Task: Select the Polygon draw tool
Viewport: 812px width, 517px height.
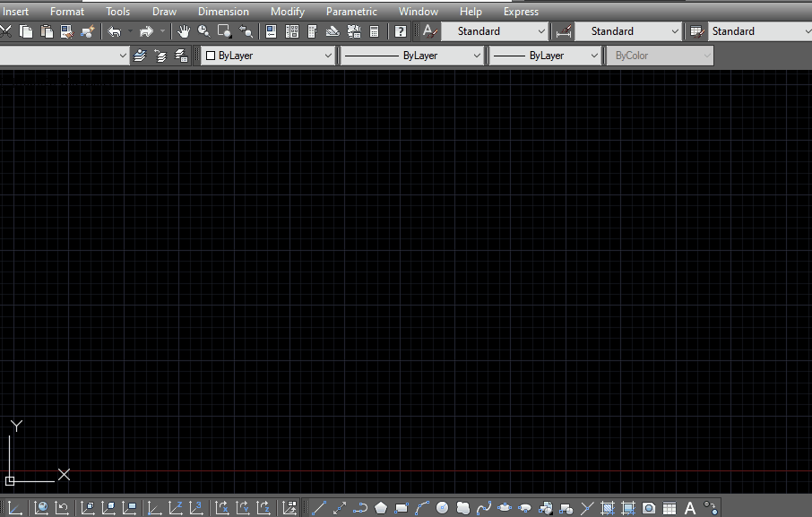Action: pos(381,508)
